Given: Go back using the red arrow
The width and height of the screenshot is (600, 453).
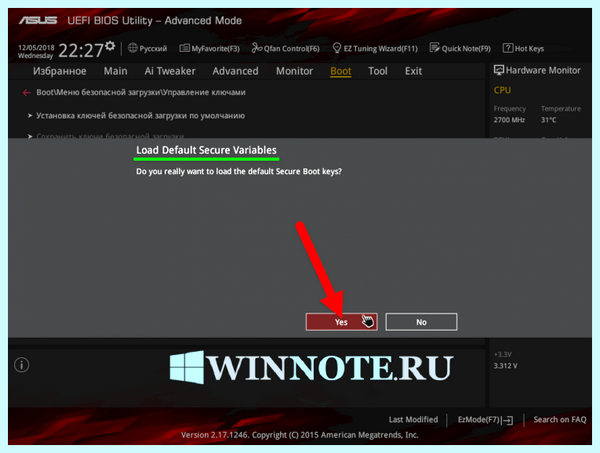Looking at the screenshot, I should [26, 93].
